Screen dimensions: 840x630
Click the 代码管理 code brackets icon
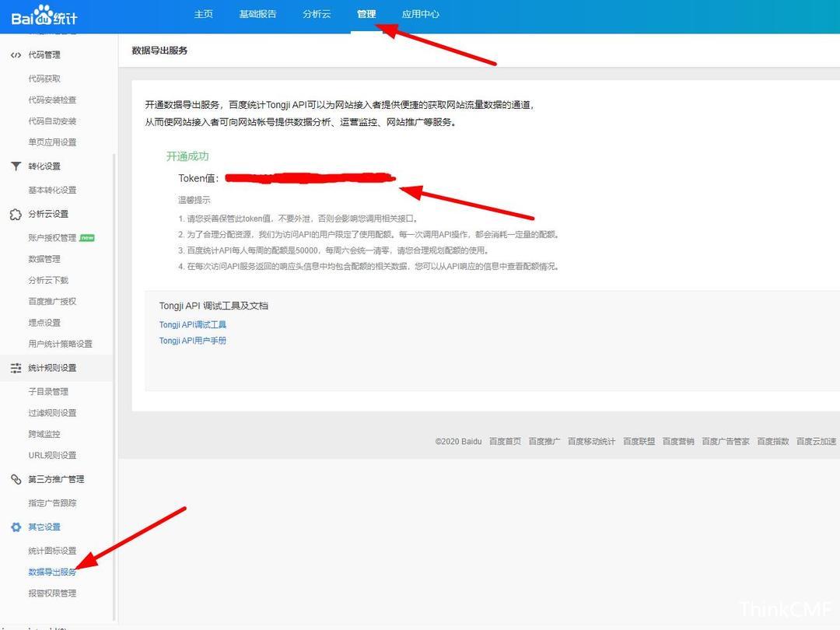(16, 54)
